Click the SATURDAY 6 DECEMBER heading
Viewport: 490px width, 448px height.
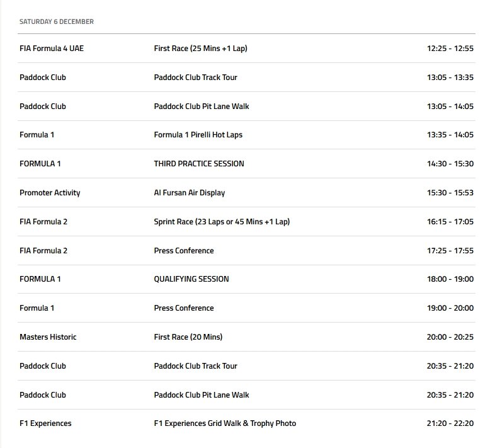pyautogui.click(x=57, y=21)
